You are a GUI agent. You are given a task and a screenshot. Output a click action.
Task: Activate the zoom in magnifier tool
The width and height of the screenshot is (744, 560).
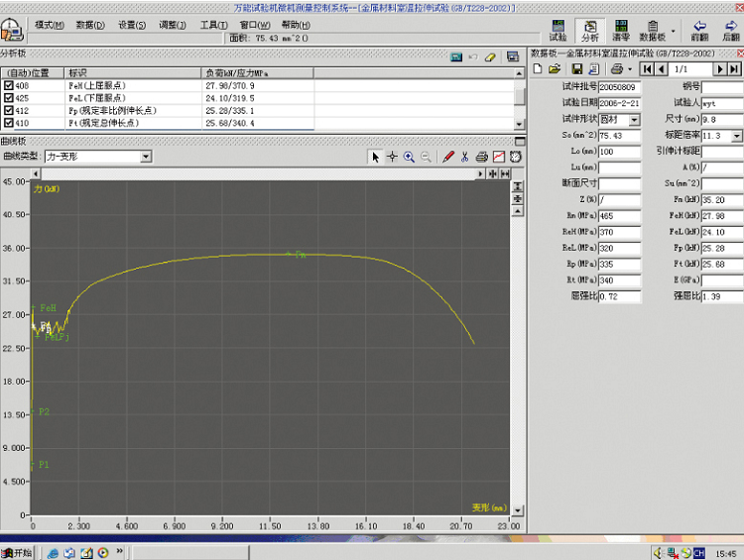[409, 157]
